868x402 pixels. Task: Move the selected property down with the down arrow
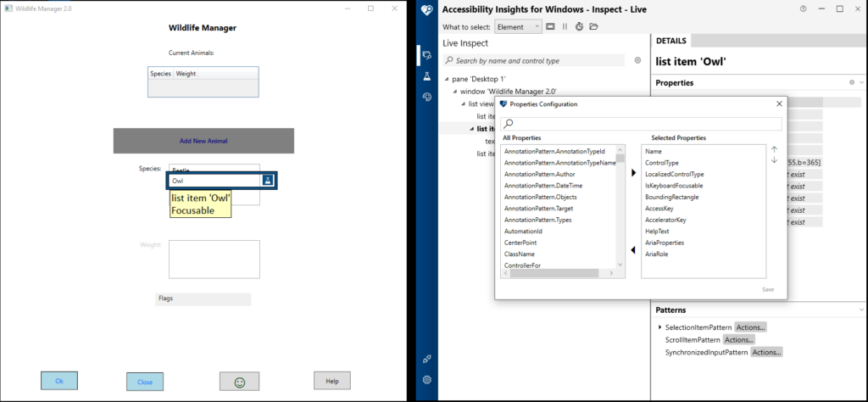775,160
